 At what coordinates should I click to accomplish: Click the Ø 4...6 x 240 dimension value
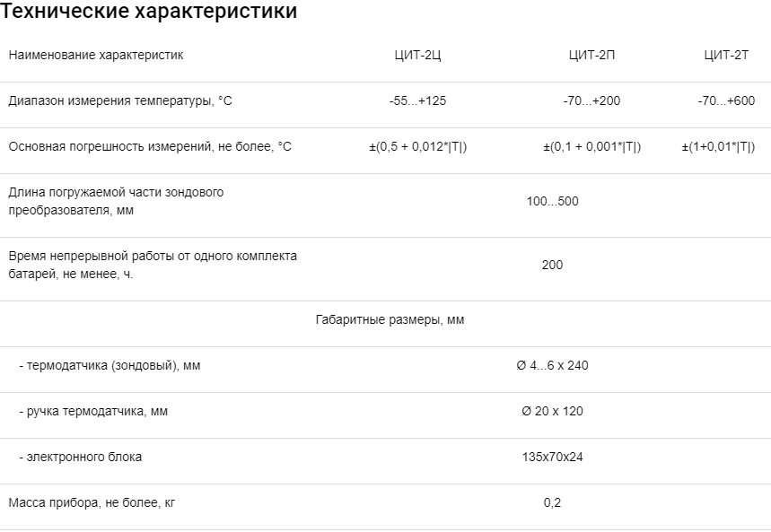(552, 366)
